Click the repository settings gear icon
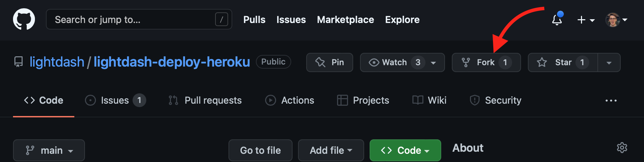This screenshot has width=644, height=162. (622, 148)
